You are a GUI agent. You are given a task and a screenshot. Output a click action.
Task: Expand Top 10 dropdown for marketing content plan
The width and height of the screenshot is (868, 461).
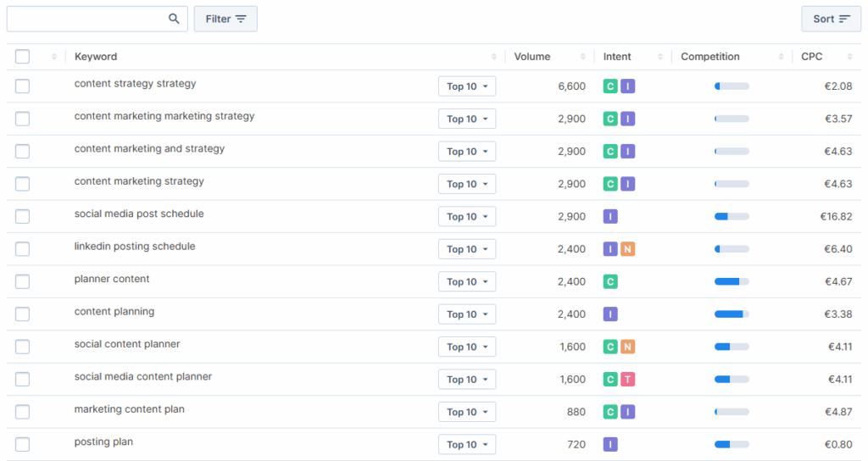point(467,412)
